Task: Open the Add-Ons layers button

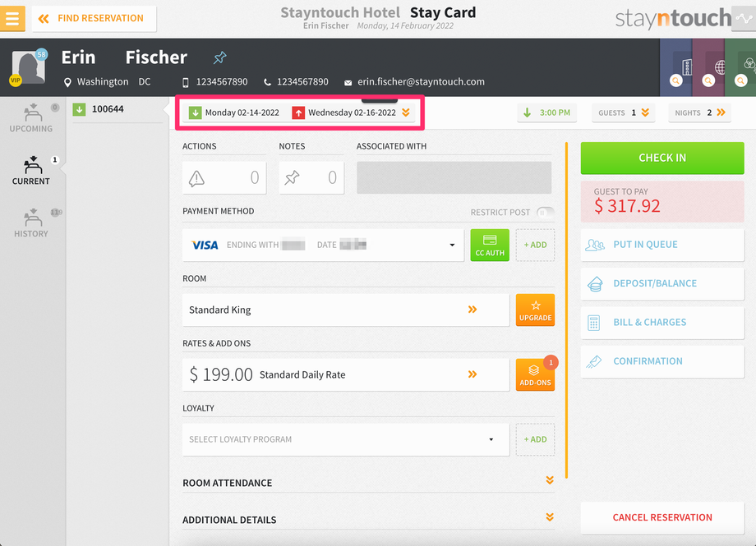Action: point(535,374)
